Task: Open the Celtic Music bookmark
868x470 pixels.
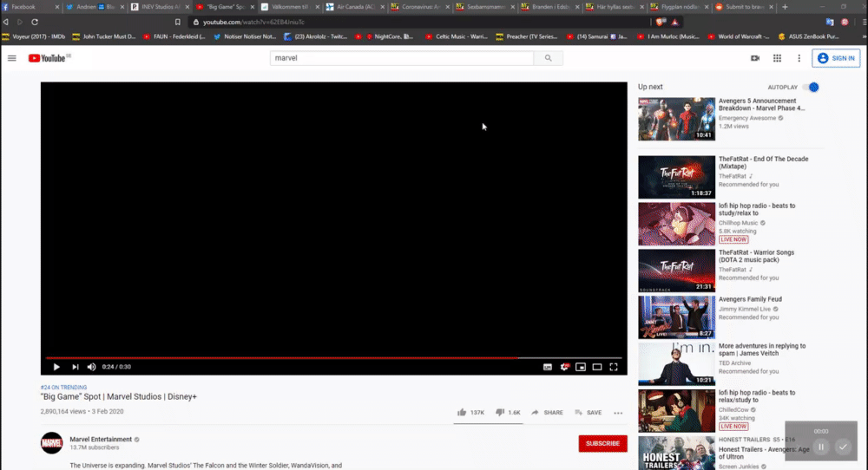Action: pos(457,37)
